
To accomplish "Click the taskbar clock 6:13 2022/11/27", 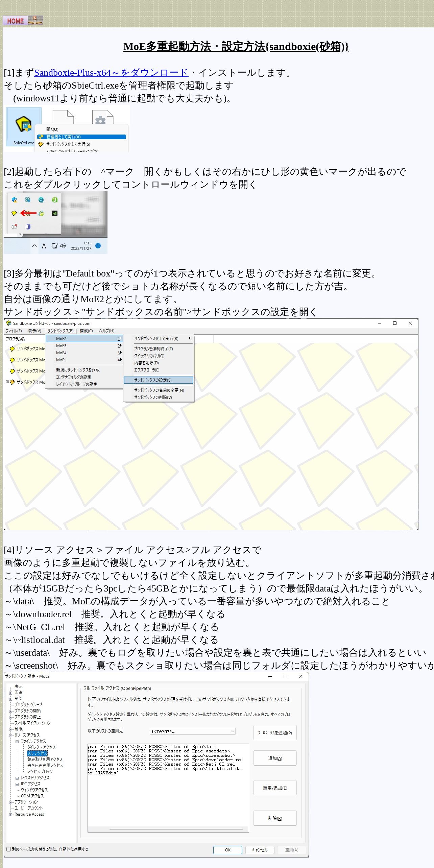I will (81, 246).
